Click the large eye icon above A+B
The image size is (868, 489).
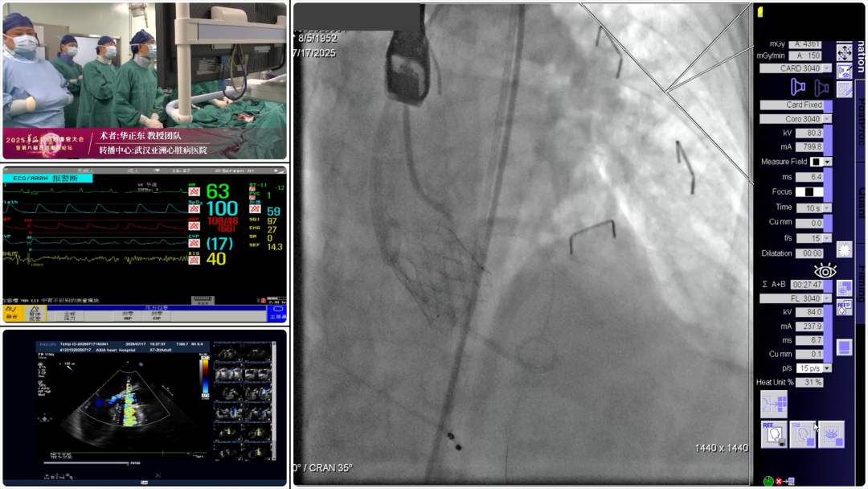click(x=825, y=271)
